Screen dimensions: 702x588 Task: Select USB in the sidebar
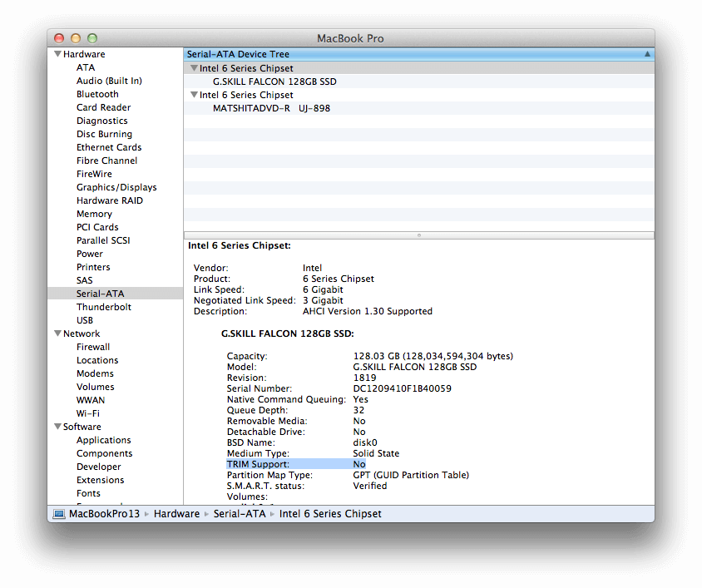pyautogui.click(x=85, y=320)
